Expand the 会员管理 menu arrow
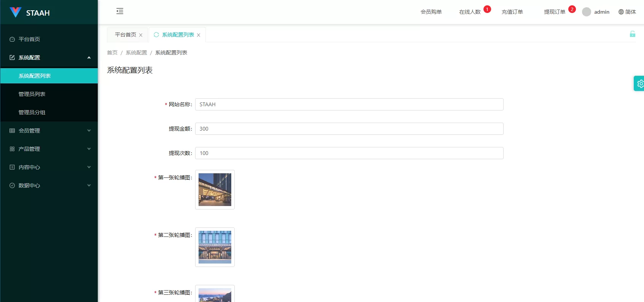644x302 pixels. [x=89, y=131]
